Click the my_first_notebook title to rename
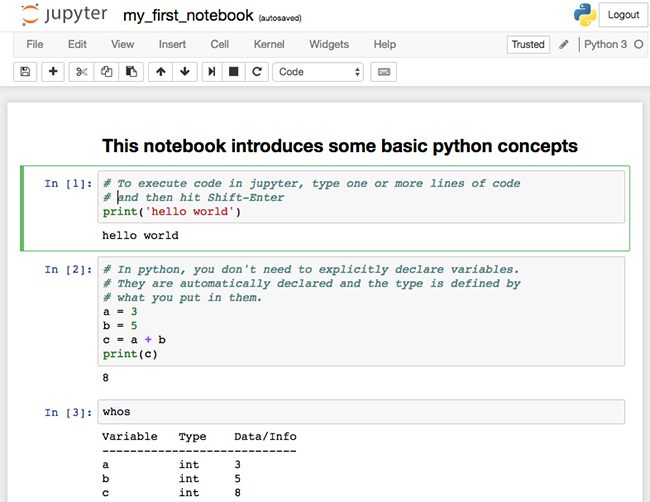The image size is (650, 502). pos(188,16)
